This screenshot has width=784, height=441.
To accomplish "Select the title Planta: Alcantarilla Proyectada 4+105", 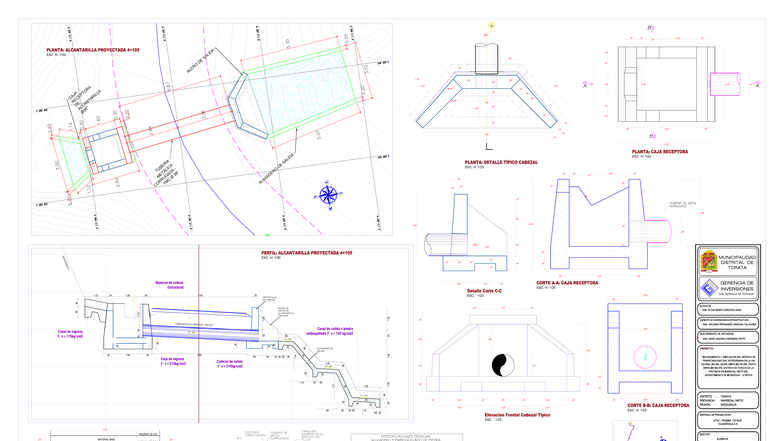I will [x=93, y=50].
